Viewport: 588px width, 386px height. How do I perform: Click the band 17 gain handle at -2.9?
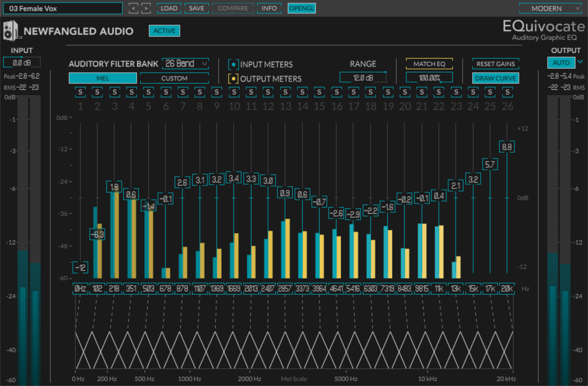(353, 214)
